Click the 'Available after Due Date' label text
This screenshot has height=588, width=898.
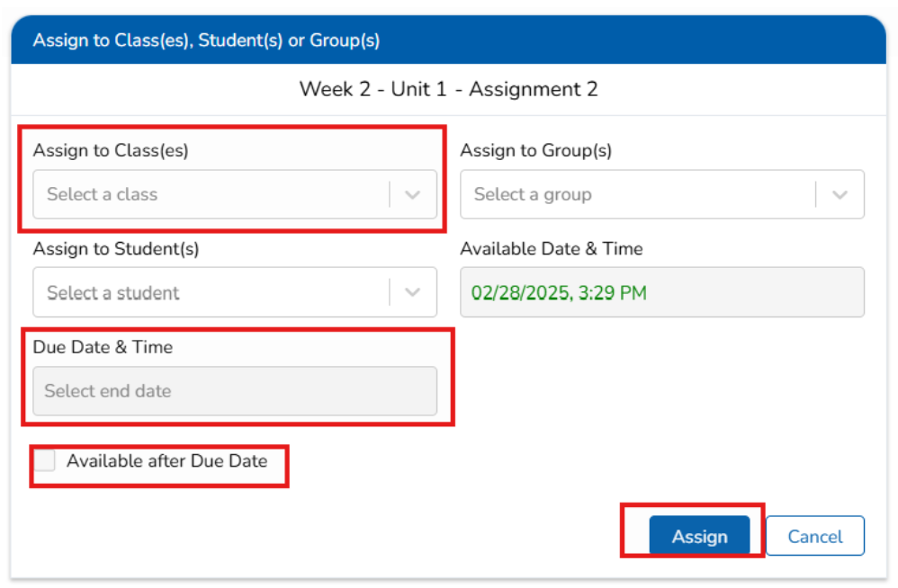tap(166, 461)
